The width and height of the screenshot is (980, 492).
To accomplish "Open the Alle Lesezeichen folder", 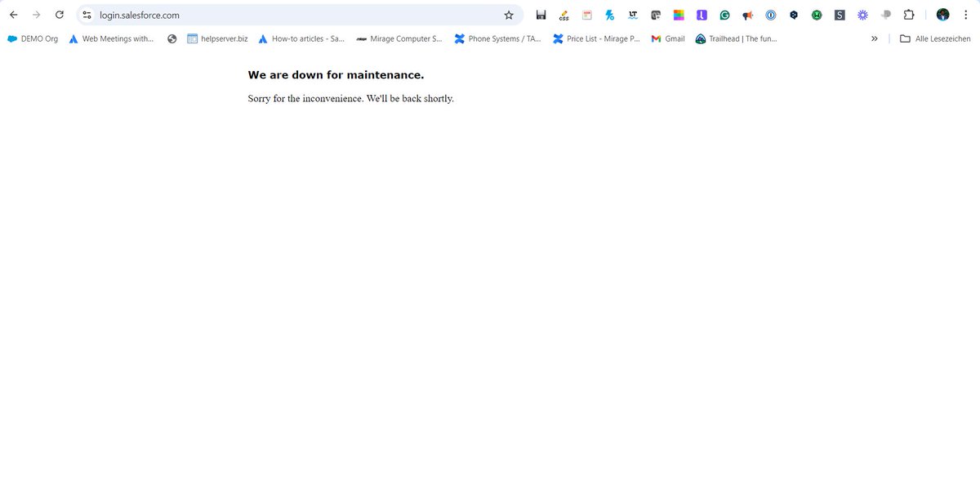I will (x=934, y=38).
